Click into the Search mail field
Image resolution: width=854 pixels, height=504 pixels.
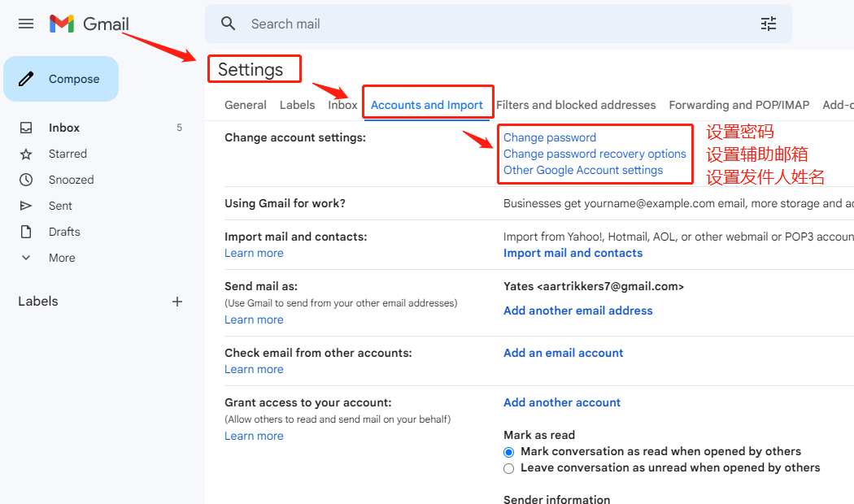tap(488, 24)
